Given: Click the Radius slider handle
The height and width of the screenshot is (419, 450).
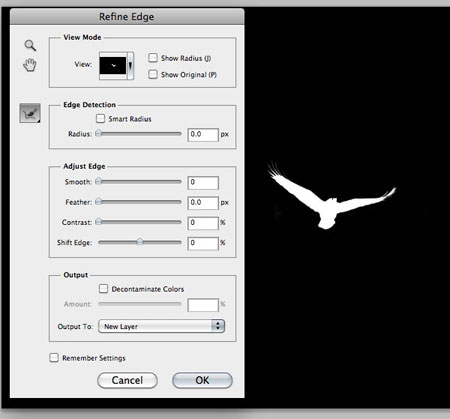Looking at the screenshot, I should pyautogui.click(x=99, y=133).
